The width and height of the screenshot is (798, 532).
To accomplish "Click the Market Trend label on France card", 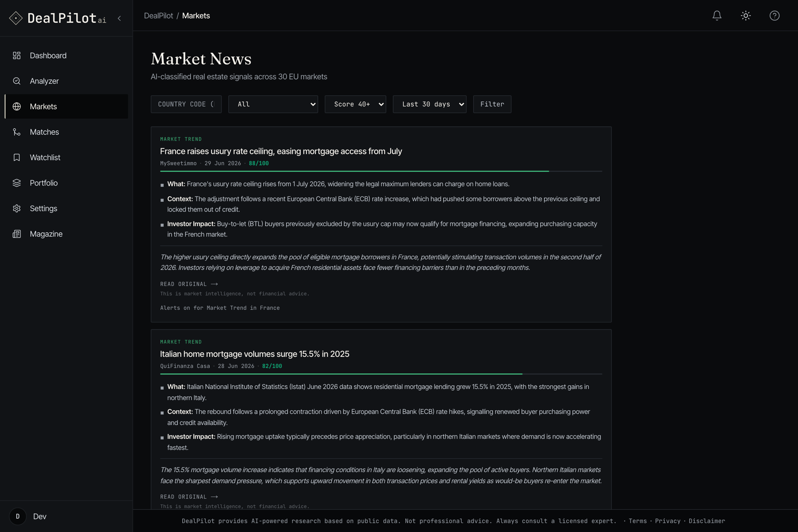I will point(181,139).
